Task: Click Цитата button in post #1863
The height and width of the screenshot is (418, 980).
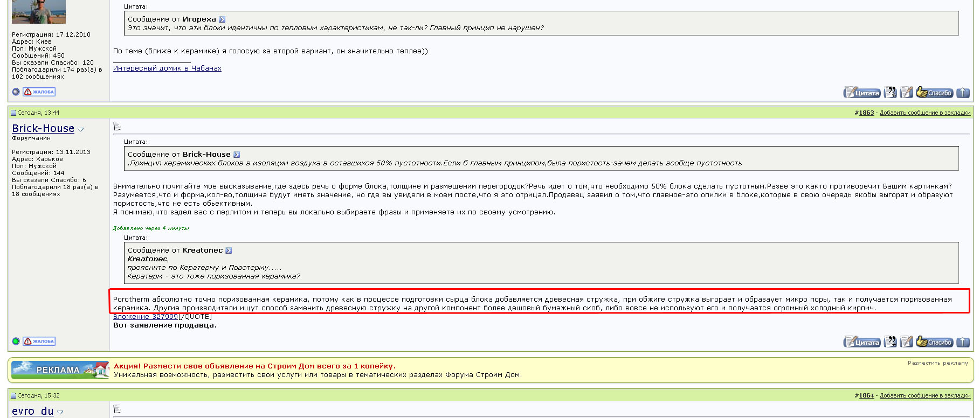Action: (x=862, y=342)
